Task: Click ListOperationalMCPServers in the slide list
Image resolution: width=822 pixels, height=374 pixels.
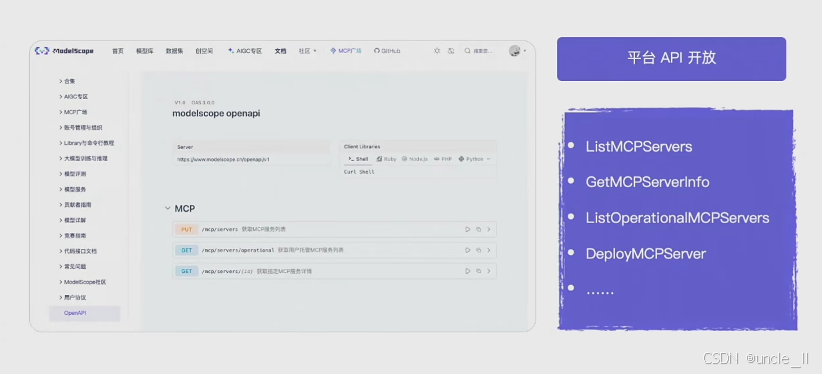Action: click(677, 218)
